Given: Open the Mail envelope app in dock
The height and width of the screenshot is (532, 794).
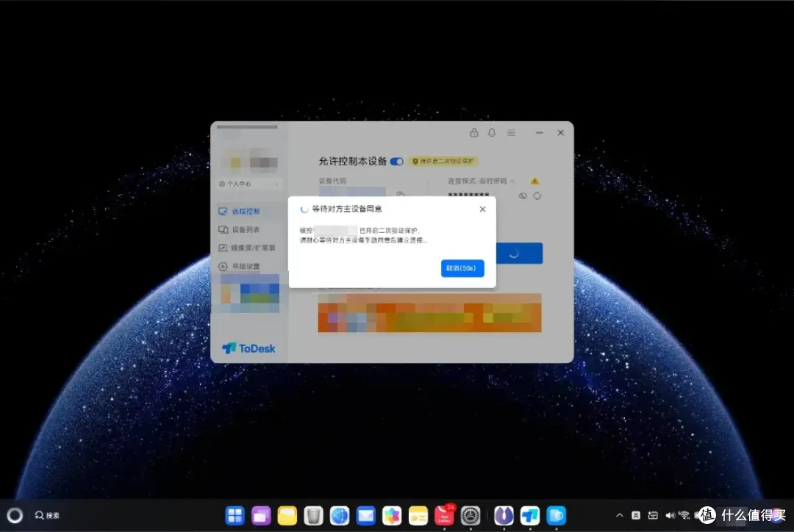Looking at the screenshot, I should tap(365, 516).
